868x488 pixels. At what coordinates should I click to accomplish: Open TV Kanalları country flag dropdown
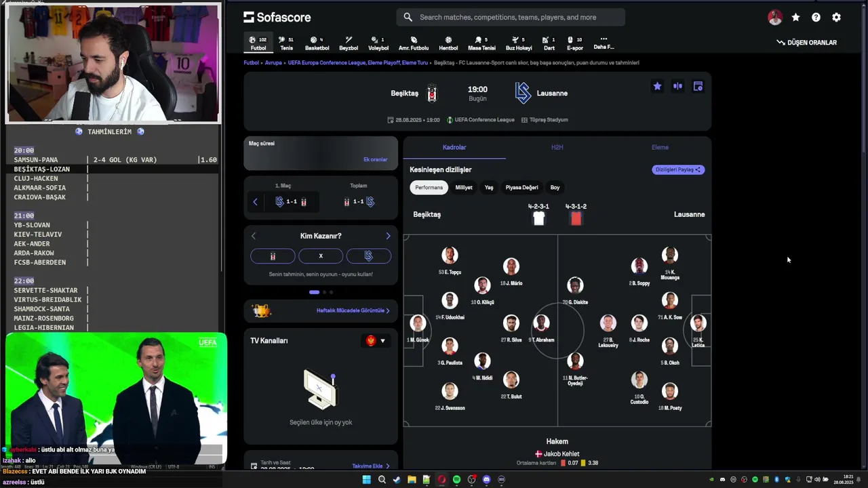[x=376, y=341]
